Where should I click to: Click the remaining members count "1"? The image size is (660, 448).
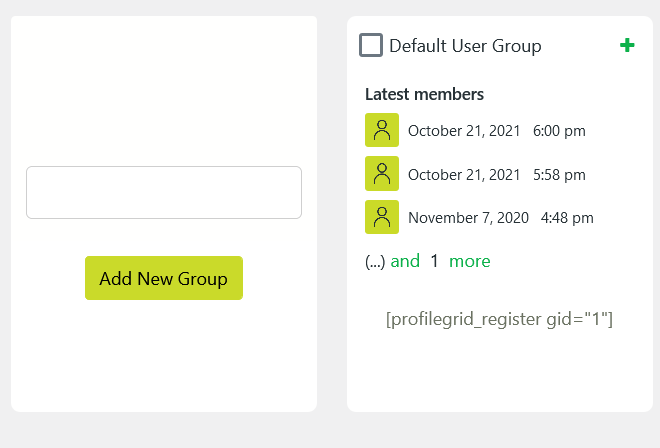434,261
